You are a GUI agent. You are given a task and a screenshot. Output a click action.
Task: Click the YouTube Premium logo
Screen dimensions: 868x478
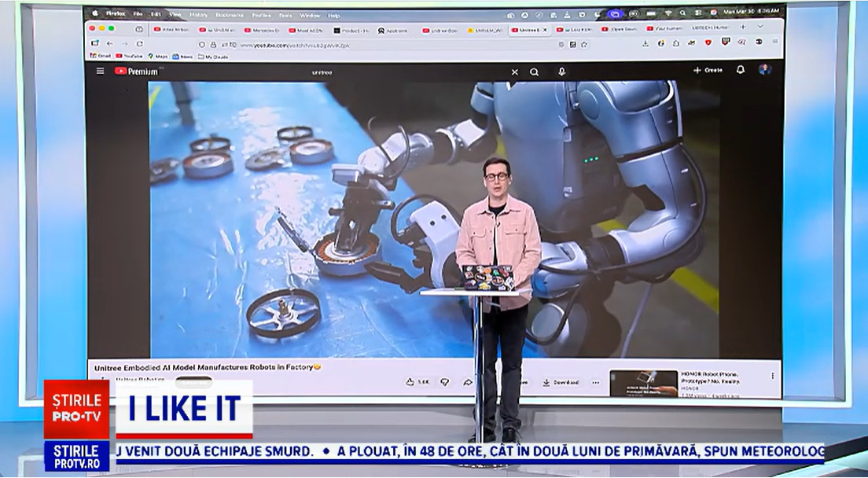click(x=136, y=71)
